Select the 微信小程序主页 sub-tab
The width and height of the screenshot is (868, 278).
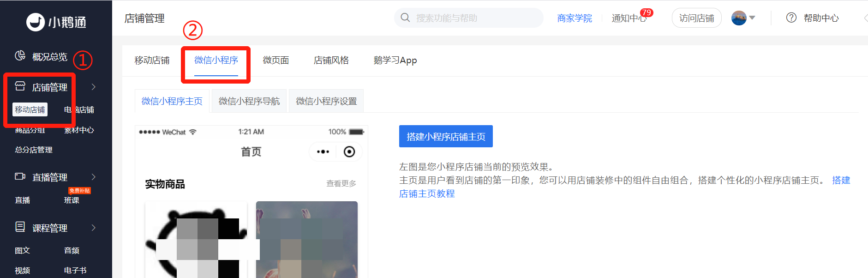(172, 101)
